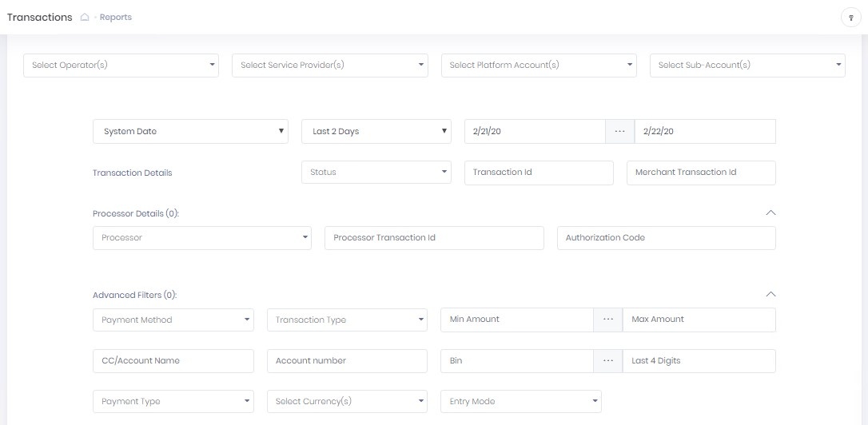Collapse the Processor Details section
The width and height of the screenshot is (868, 425).
pyautogui.click(x=770, y=213)
